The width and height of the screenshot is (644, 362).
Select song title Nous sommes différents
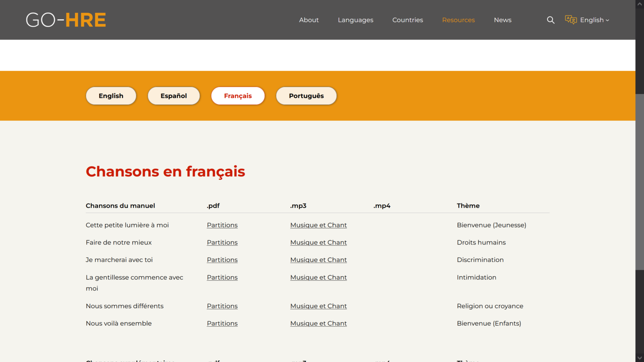click(x=125, y=306)
